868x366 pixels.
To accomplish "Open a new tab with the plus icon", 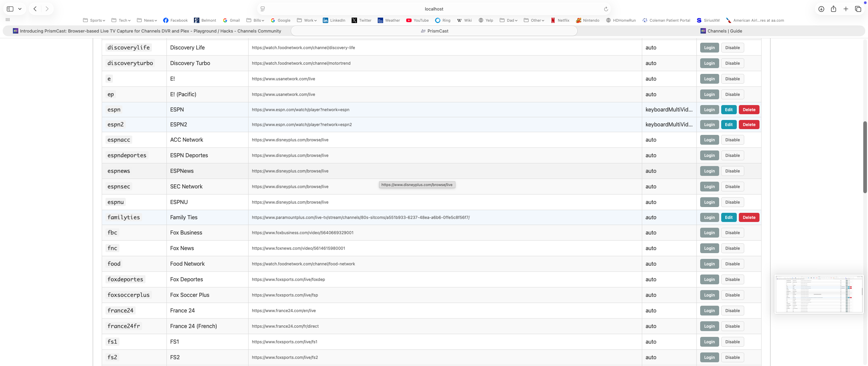I will 846,9.
